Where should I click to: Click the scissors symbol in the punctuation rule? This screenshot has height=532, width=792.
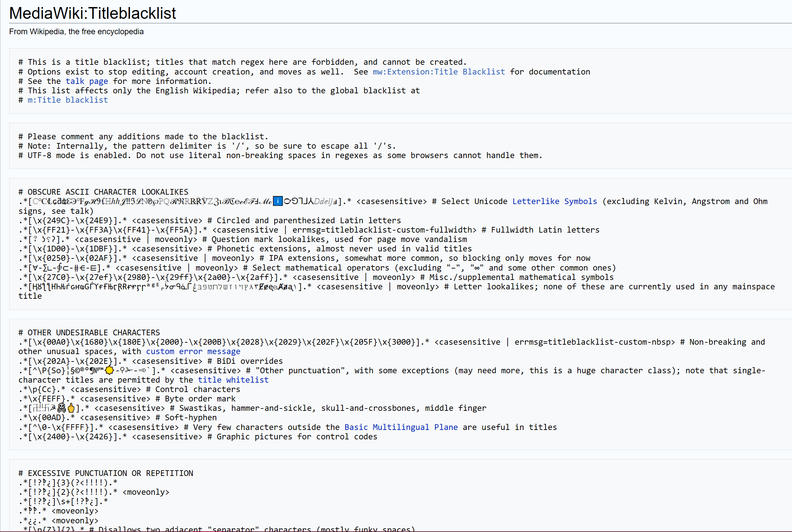click(x=129, y=370)
